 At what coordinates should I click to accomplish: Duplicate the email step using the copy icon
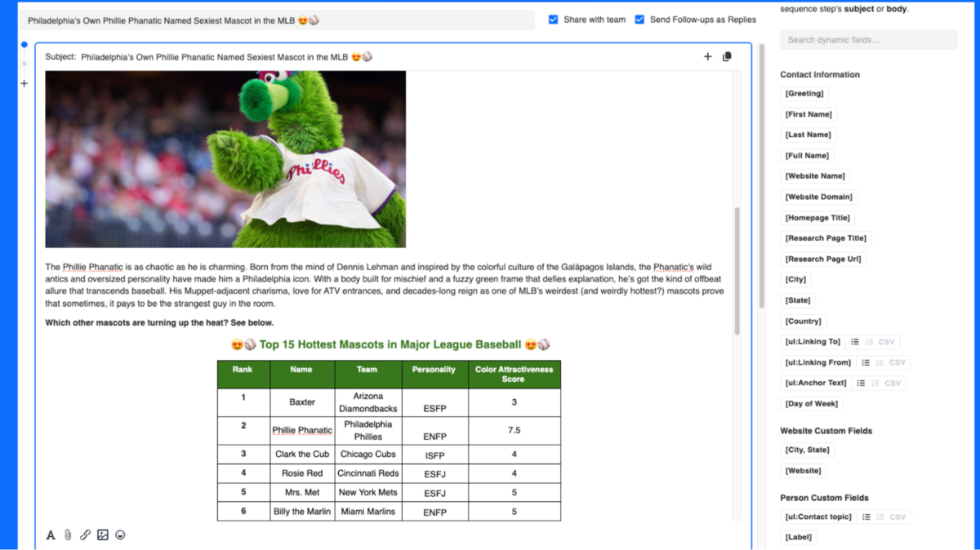click(x=726, y=56)
